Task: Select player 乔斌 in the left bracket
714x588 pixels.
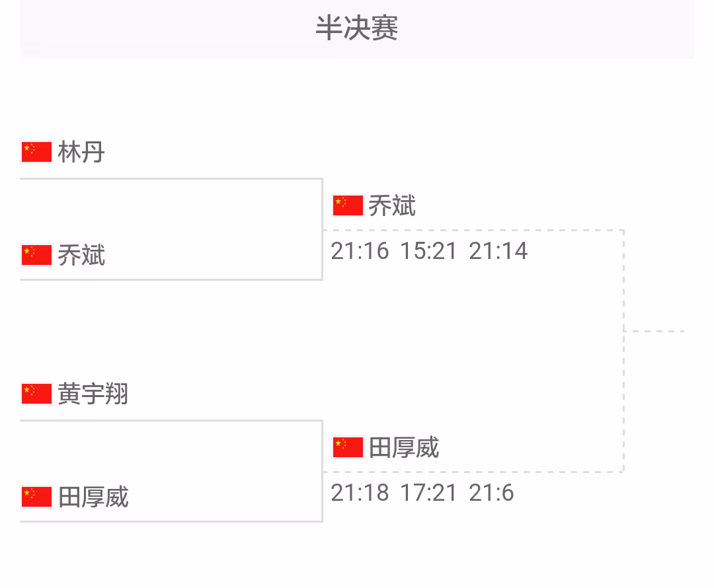Action: pyautogui.click(x=81, y=255)
